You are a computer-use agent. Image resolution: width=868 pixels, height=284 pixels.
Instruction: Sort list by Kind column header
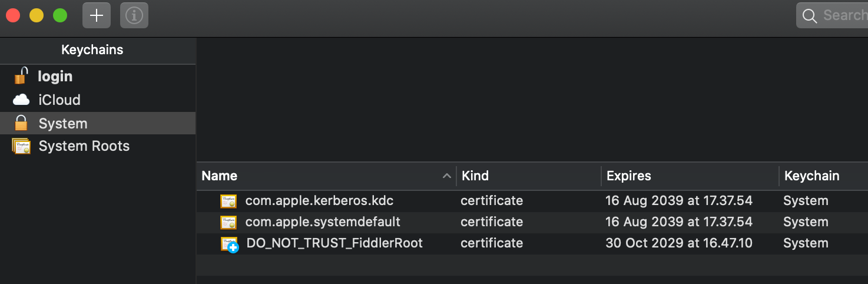[475, 176]
